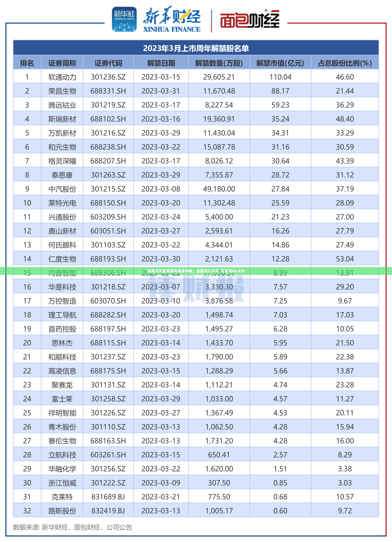Select the market value 30.64
392x542 pixels.
pos(280,161)
